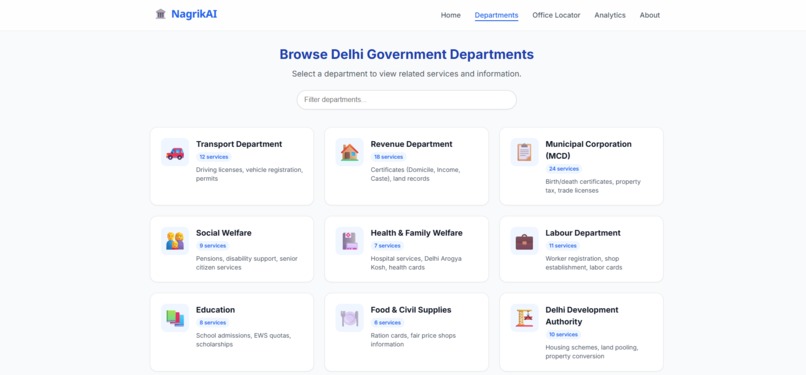This screenshot has height=375, width=806.
Task: Select the Health & Family Welfare hospital icon
Action: [350, 241]
